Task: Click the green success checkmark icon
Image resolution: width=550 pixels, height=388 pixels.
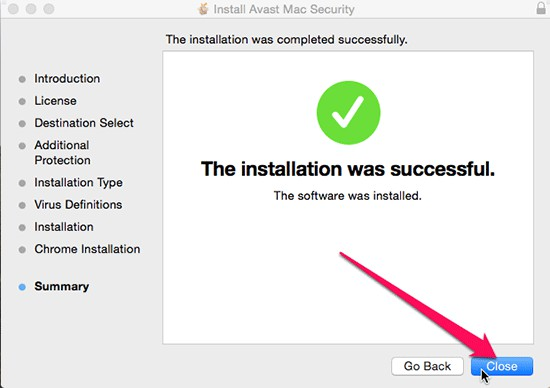Action: pyautogui.click(x=348, y=113)
